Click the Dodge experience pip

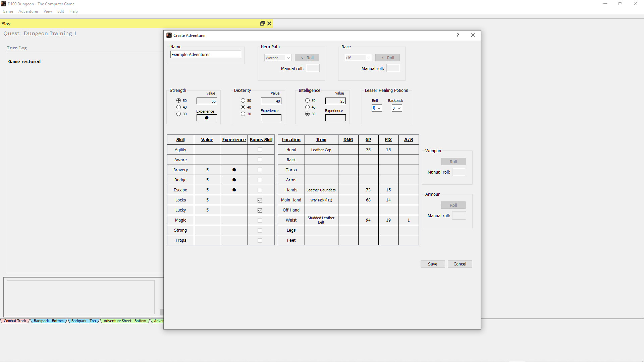(234, 180)
